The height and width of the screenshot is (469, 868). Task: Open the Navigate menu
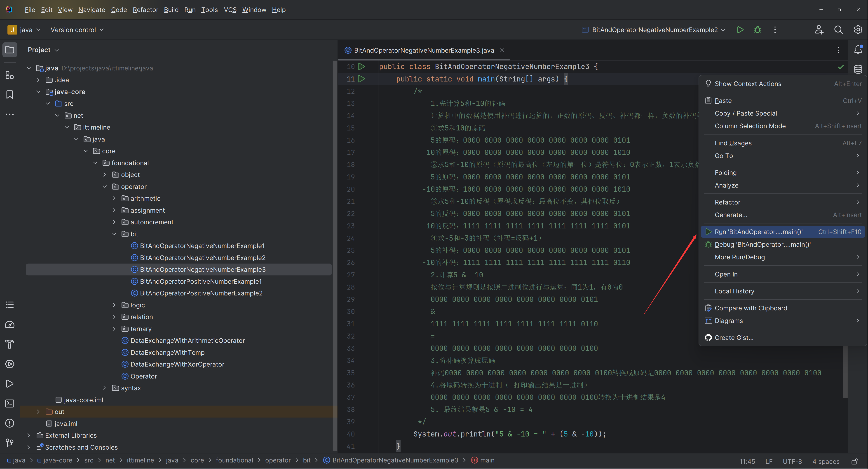click(x=92, y=10)
